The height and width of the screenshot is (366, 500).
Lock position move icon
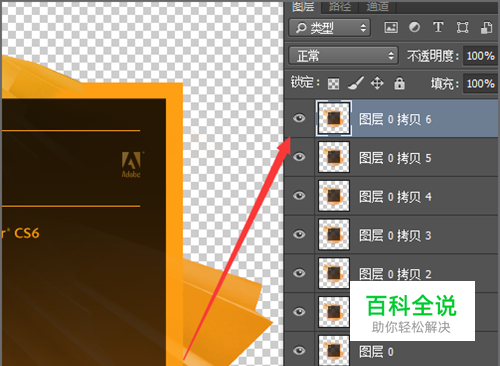tap(377, 83)
